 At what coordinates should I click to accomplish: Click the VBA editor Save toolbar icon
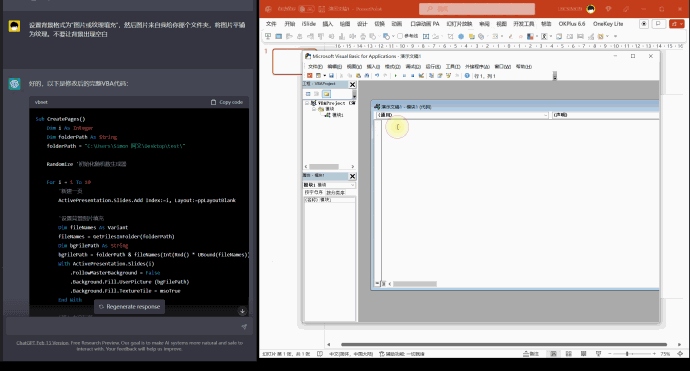(x=331, y=76)
